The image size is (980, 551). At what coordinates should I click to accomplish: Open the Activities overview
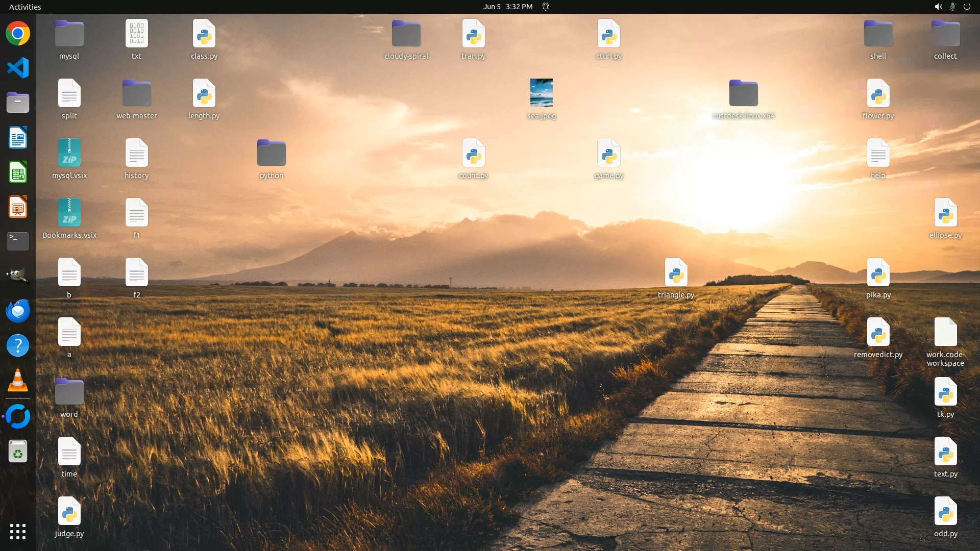[25, 7]
